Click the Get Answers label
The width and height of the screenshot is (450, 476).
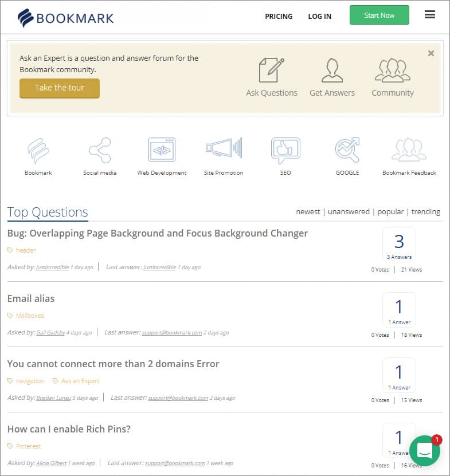(x=332, y=93)
